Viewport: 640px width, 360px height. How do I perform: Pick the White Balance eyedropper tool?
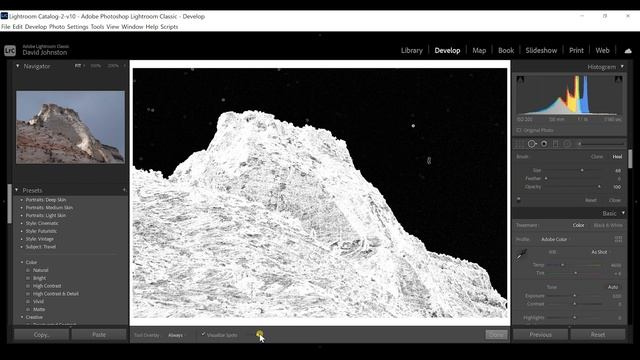click(522, 255)
